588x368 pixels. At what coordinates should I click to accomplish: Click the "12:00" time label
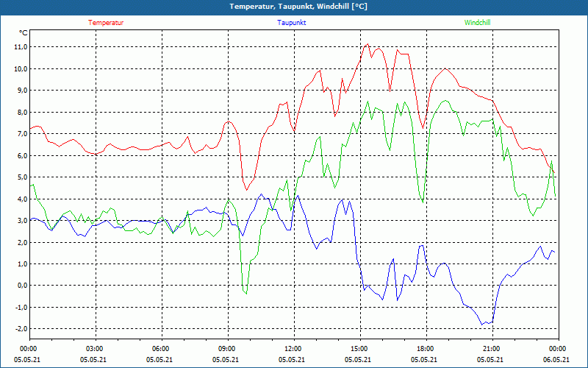tap(291, 349)
